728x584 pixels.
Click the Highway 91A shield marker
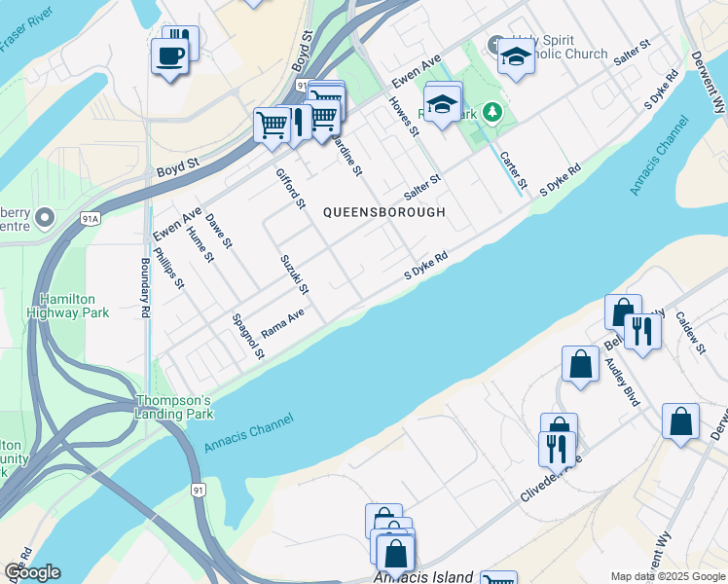91,219
